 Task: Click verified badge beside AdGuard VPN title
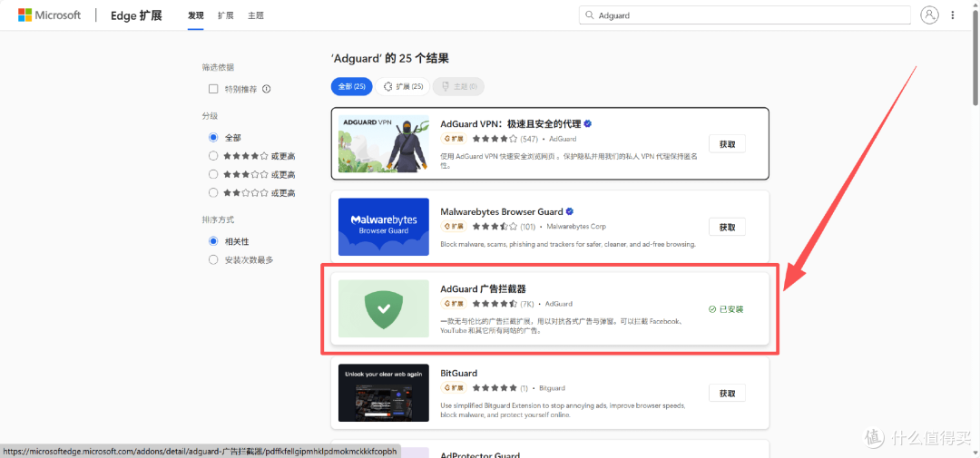[587, 123]
